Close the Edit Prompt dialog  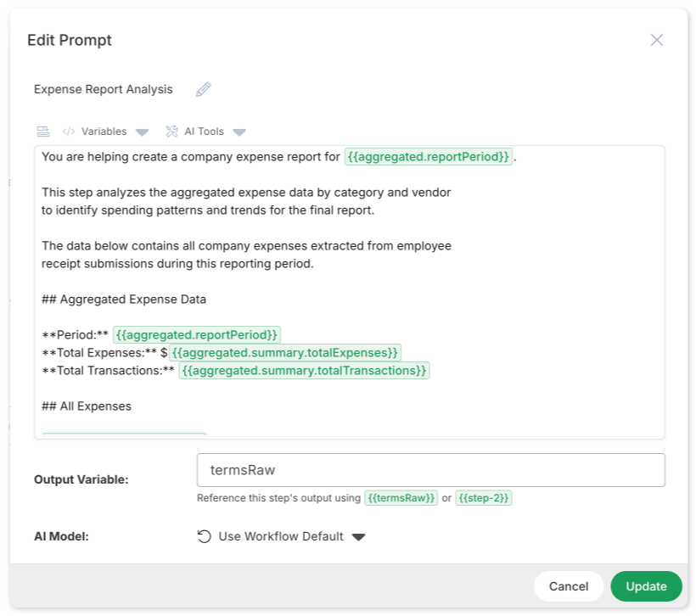click(657, 39)
